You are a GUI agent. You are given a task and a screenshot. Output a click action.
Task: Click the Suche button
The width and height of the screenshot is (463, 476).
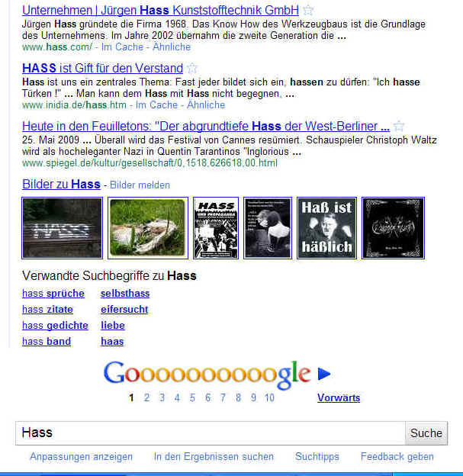(426, 433)
